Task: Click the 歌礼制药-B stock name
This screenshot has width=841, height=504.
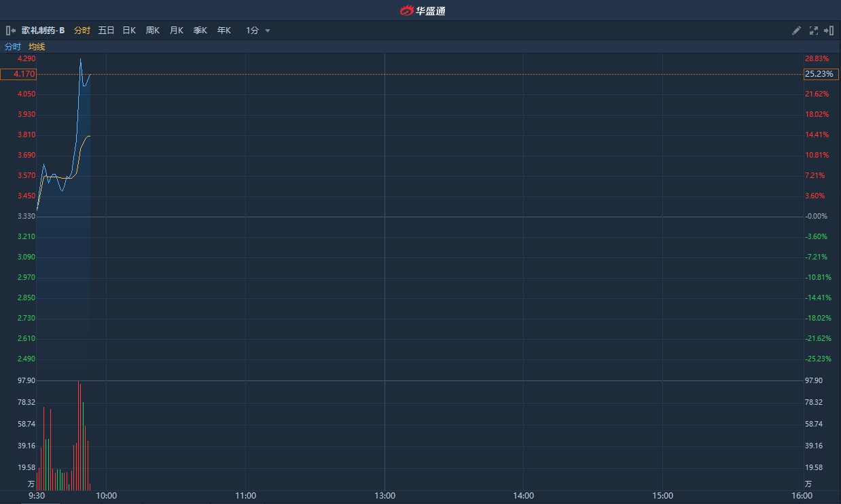Action: point(43,31)
